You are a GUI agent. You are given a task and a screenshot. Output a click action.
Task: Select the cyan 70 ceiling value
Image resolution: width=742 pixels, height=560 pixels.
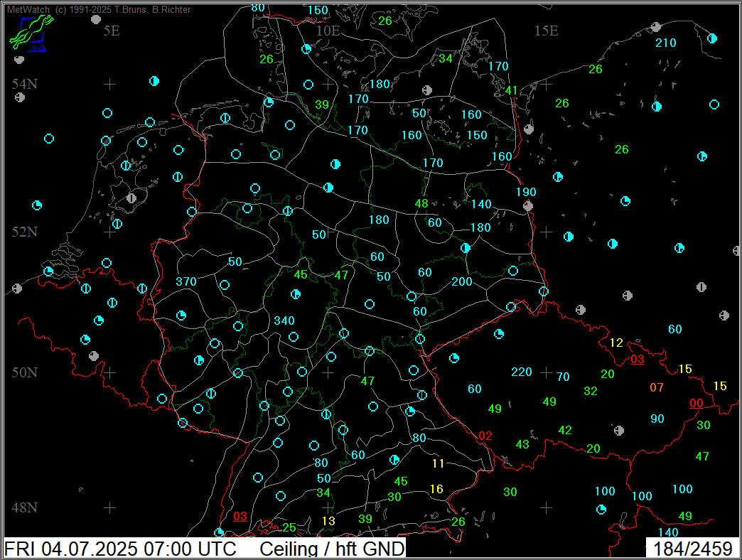(563, 377)
